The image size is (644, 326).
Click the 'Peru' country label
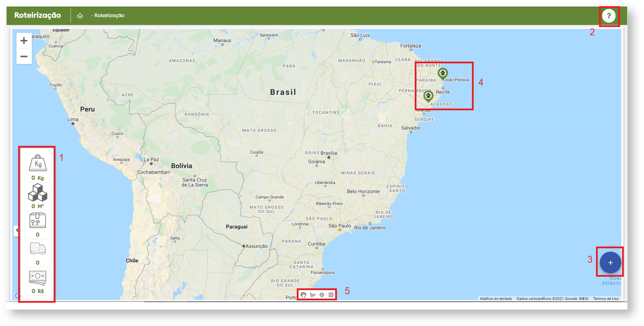tap(87, 109)
